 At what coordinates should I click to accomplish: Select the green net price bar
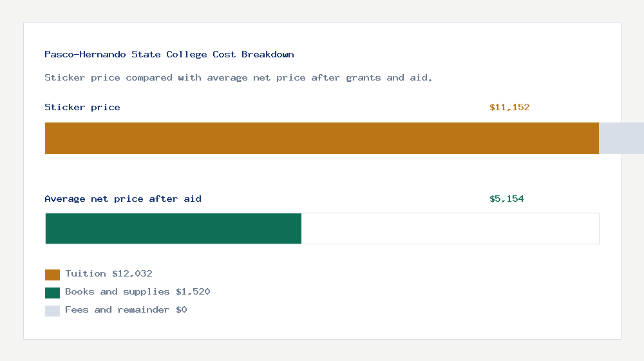173,229
